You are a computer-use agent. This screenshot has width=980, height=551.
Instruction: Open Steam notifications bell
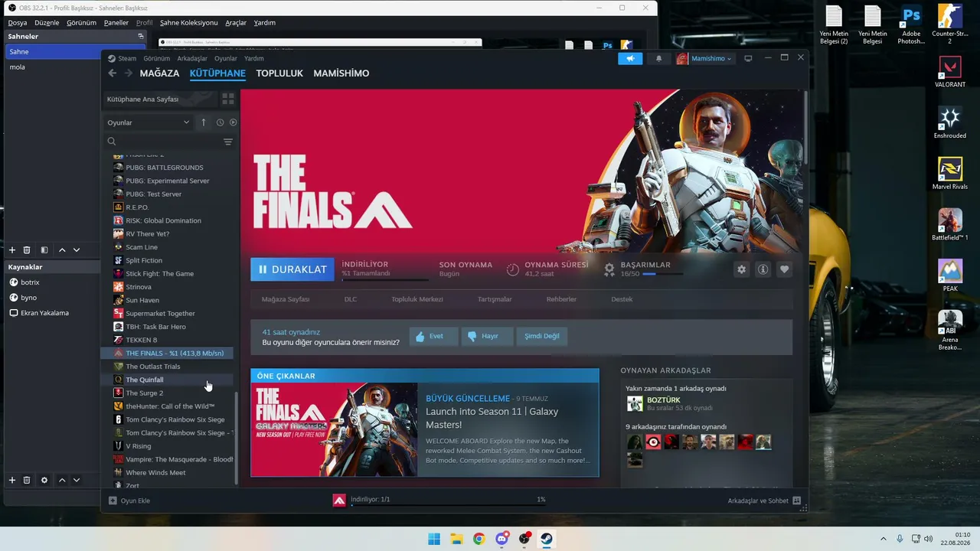pos(658,58)
